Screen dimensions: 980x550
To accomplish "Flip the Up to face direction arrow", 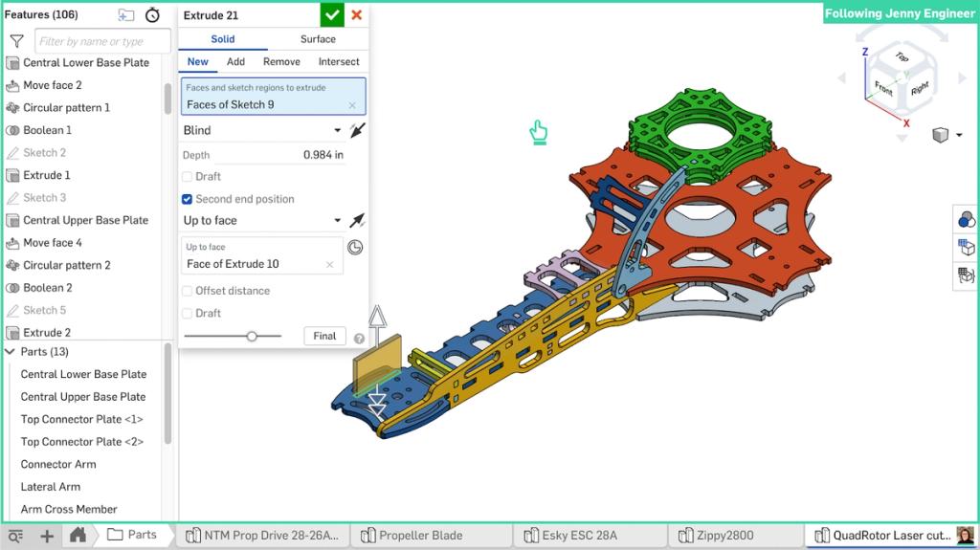I will click(x=357, y=221).
